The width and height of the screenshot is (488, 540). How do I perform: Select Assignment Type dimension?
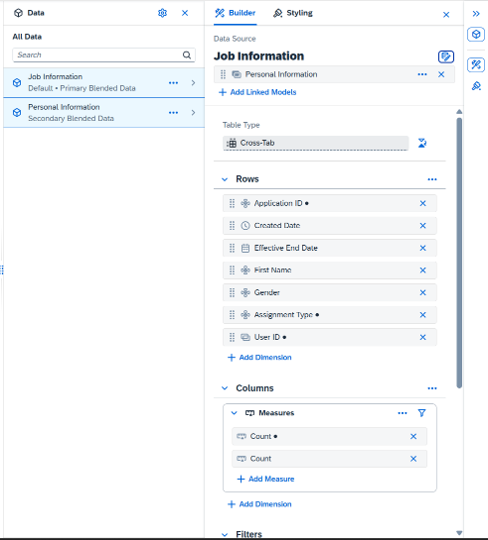tap(330, 315)
